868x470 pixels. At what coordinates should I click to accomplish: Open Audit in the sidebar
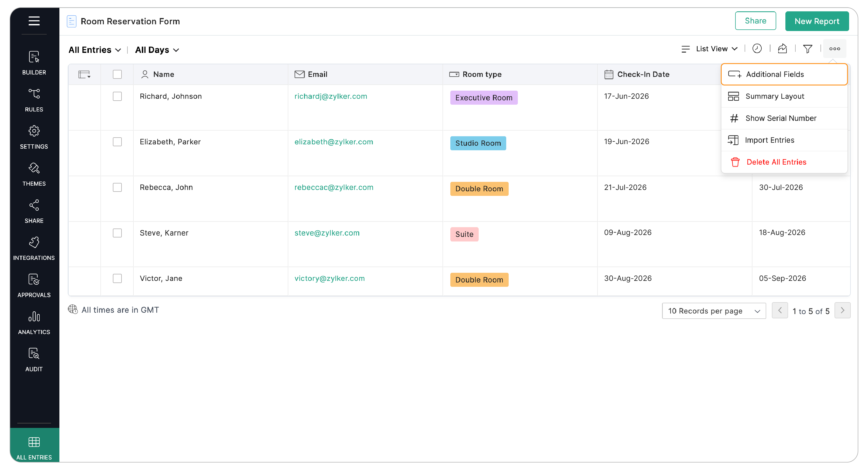(34, 359)
